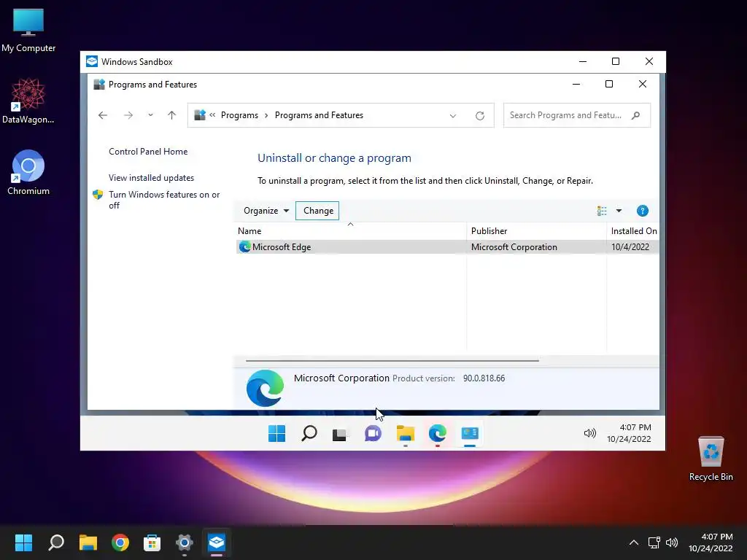Open Turn Windows features on or off
The height and width of the screenshot is (560, 747).
164,200
